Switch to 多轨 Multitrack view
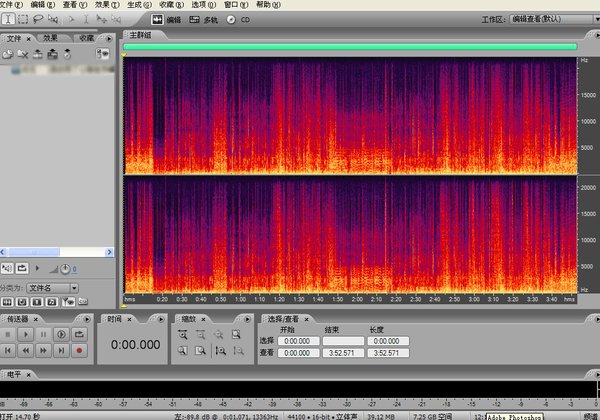600x420 pixels. click(x=204, y=20)
